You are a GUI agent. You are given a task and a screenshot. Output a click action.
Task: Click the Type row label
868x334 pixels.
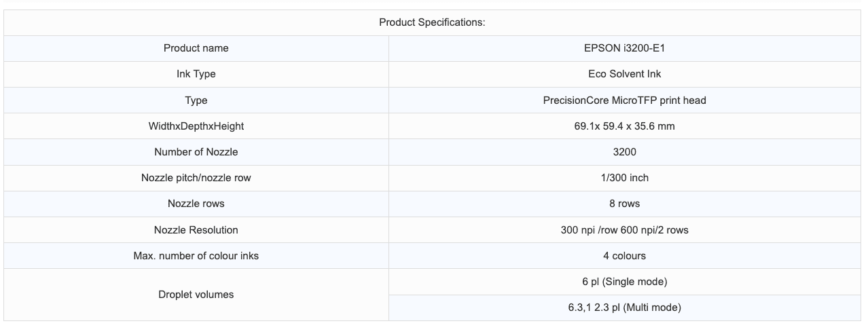click(x=196, y=100)
